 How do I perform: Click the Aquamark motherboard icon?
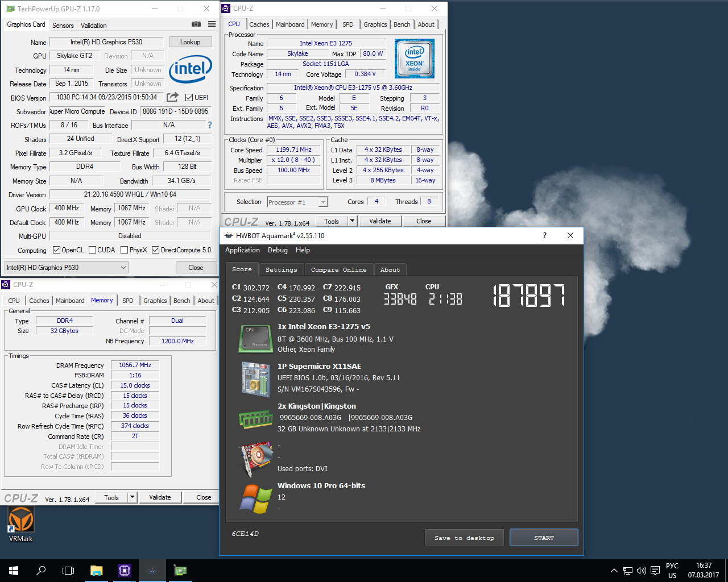[x=255, y=379]
